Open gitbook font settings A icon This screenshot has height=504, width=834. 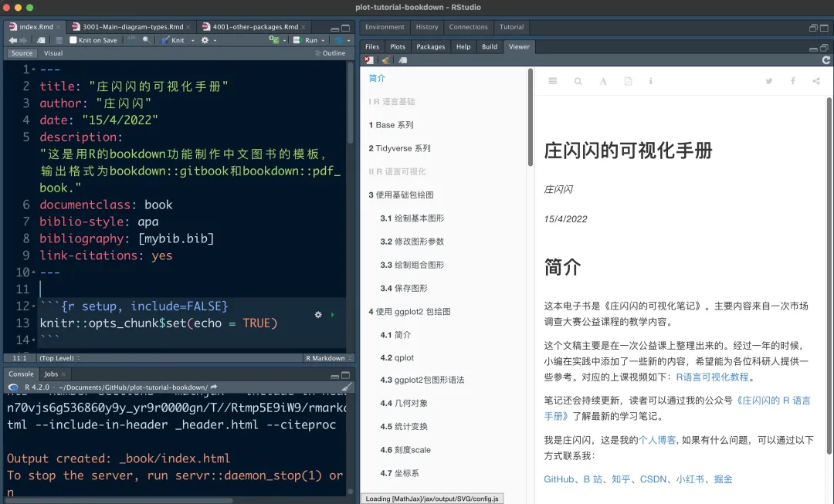[603, 81]
